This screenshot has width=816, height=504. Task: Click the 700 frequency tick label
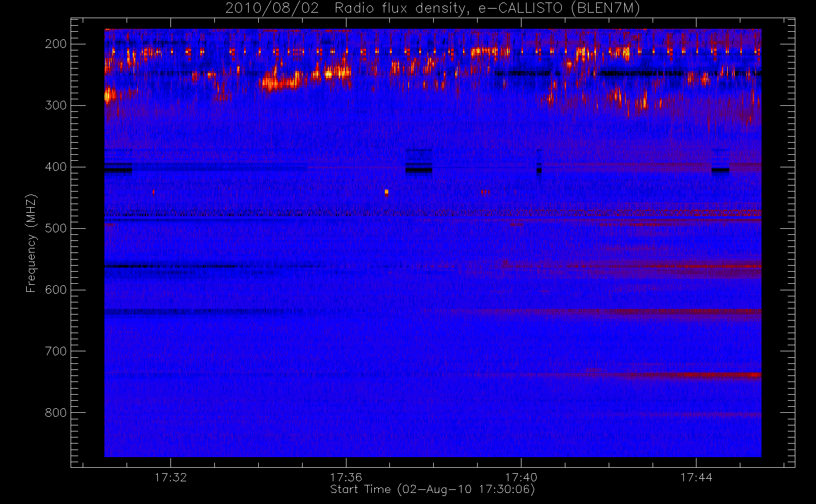[x=56, y=351]
